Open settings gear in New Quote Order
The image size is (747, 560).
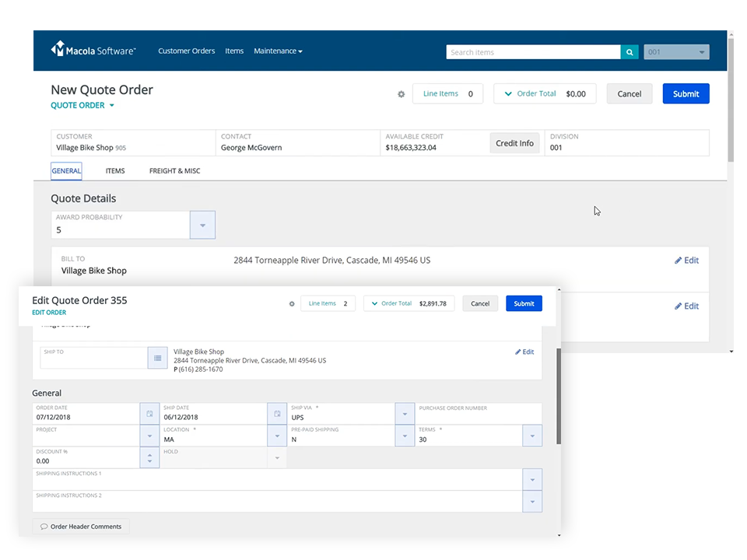click(x=402, y=94)
